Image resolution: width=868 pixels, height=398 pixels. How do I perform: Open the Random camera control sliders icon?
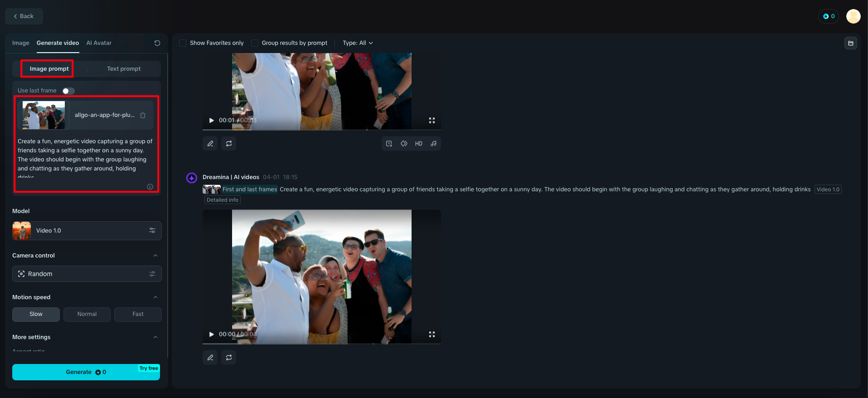(152, 274)
